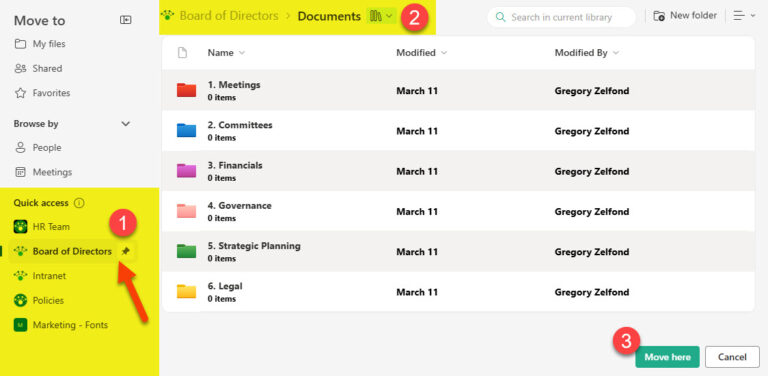Open the 6. Legal folder name
The width and height of the screenshot is (768, 376).
[225, 286]
